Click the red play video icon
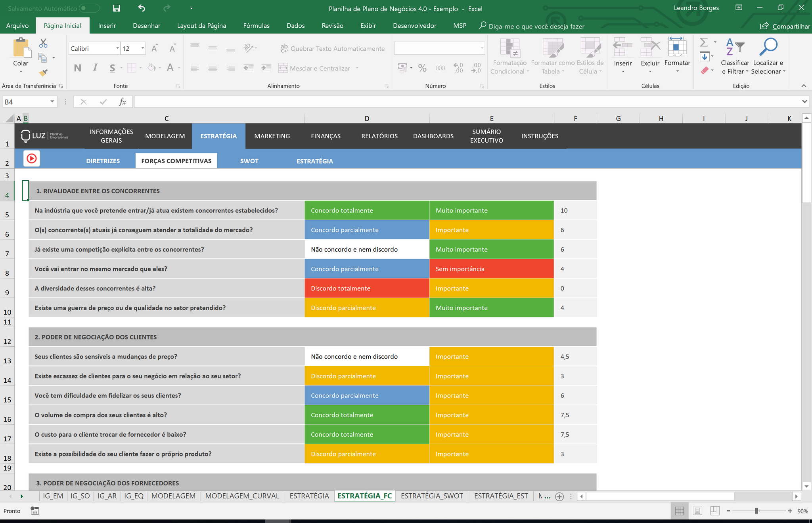 coord(32,159)
